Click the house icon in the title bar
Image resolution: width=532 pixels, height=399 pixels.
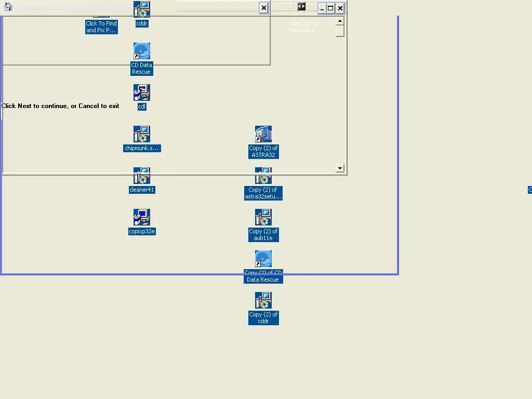click(8, 6)
